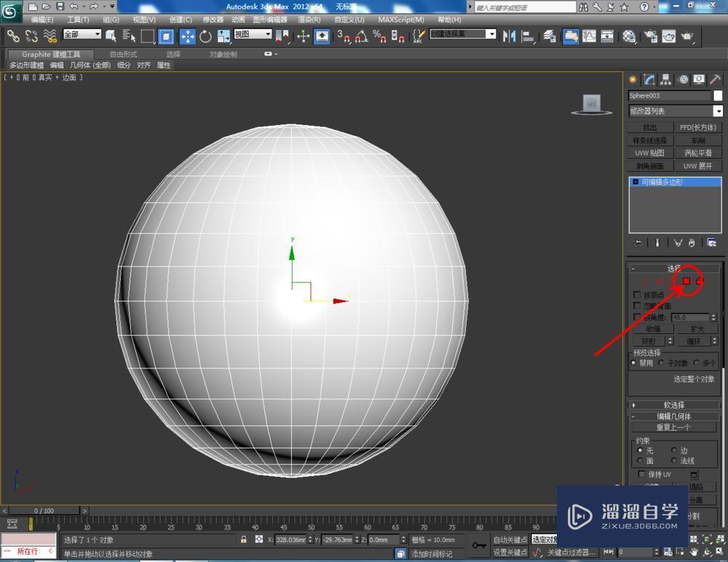Click the 收缩 shrink selection button
Screen dimensions: 728x562
point(654,328)
